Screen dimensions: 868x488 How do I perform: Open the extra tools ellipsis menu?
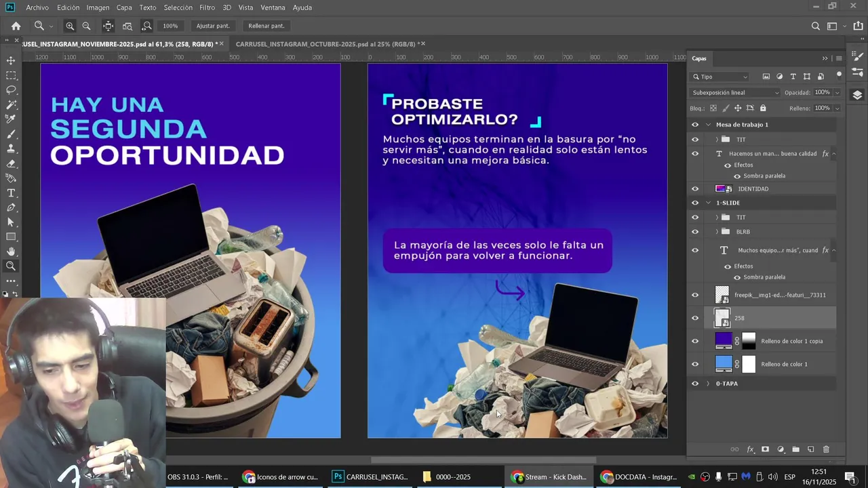point(11,281)
